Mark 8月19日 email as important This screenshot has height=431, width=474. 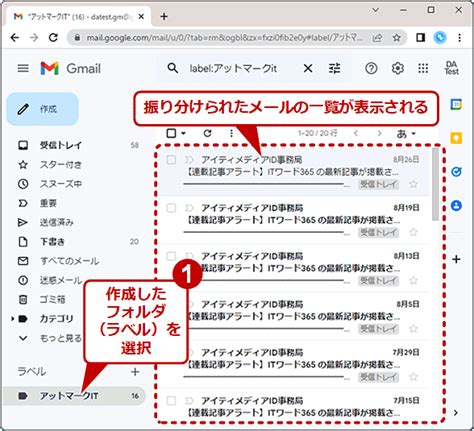[189, 208]
